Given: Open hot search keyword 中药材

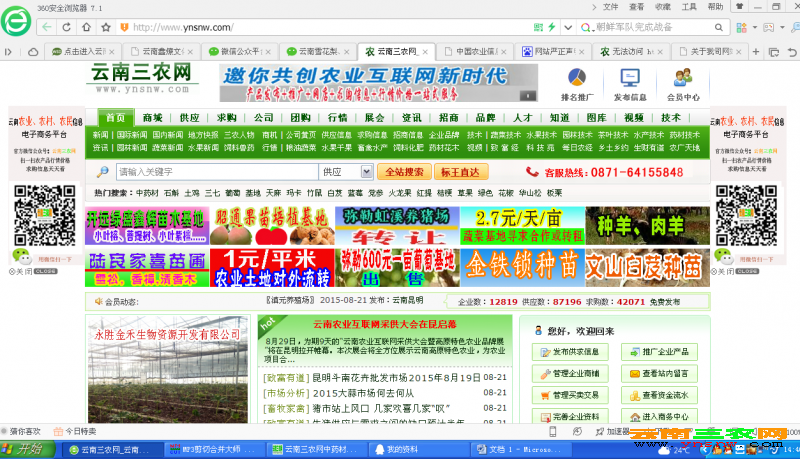Looking at the screenshot, I should tap(147, 193).
